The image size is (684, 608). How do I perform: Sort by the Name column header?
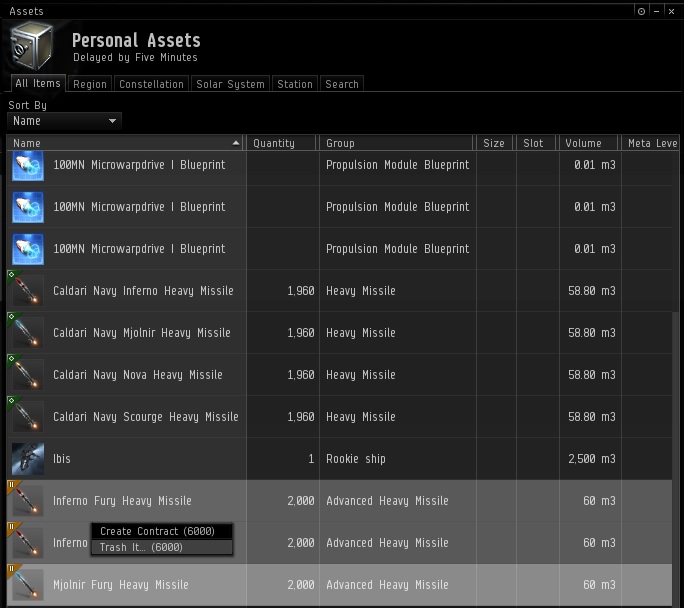127,143
